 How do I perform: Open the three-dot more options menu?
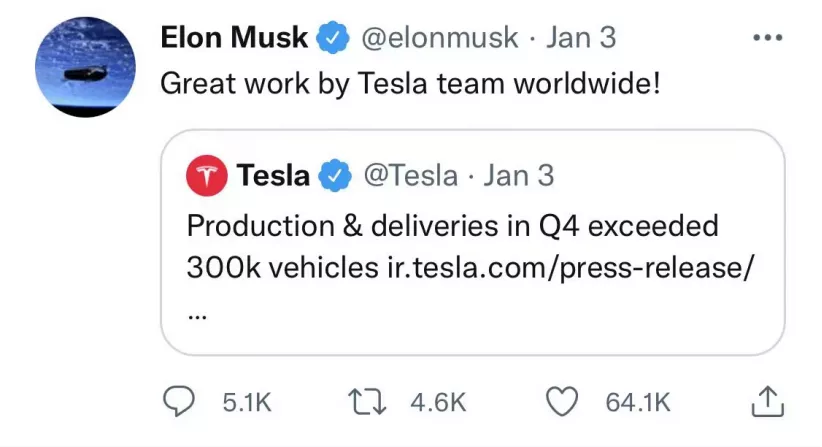point(767,38)
